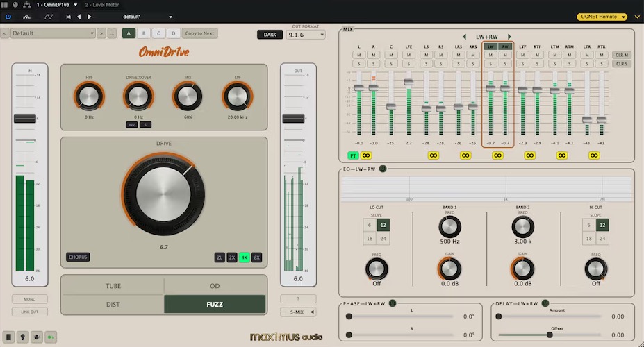Click the large DRIVE knob

point(163,194)
